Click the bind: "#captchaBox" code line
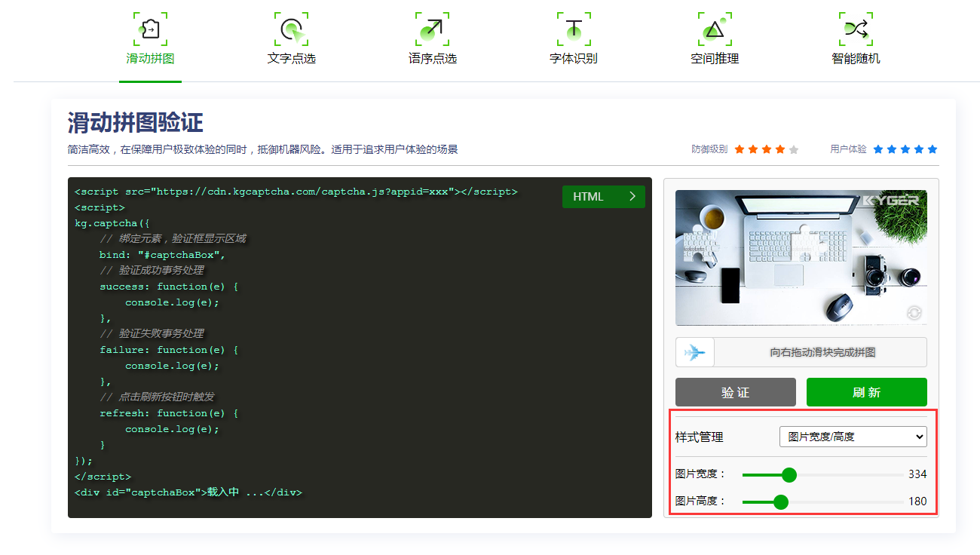The height and width of the screenshot is (555, 980). (x=162, y=255)
